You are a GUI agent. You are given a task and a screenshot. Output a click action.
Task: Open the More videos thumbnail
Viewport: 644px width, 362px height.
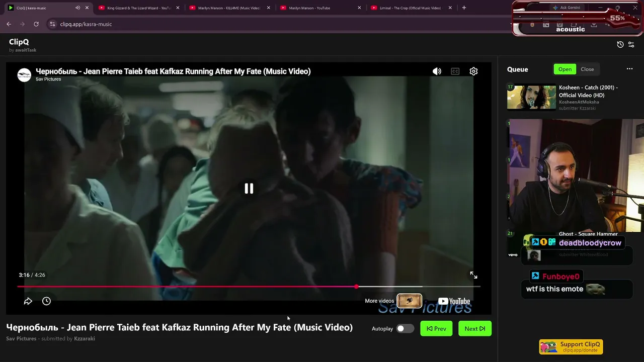click(409, 301)
